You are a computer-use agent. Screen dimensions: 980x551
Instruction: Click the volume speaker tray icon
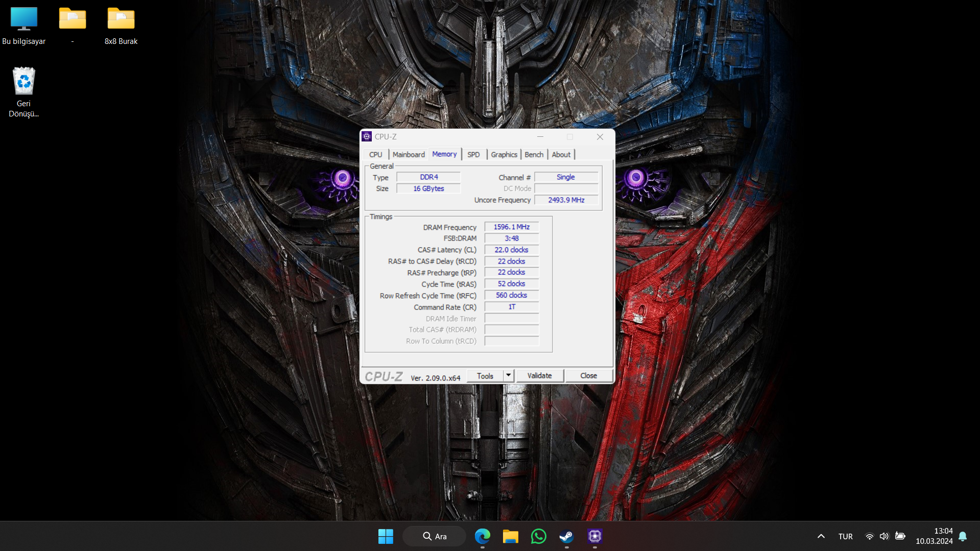pos(884,536)
